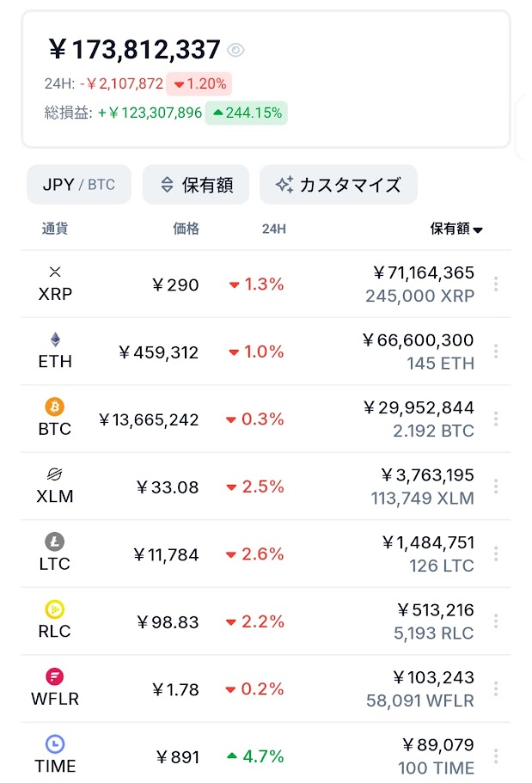Sort by the 価格 column header

[186, 229]
